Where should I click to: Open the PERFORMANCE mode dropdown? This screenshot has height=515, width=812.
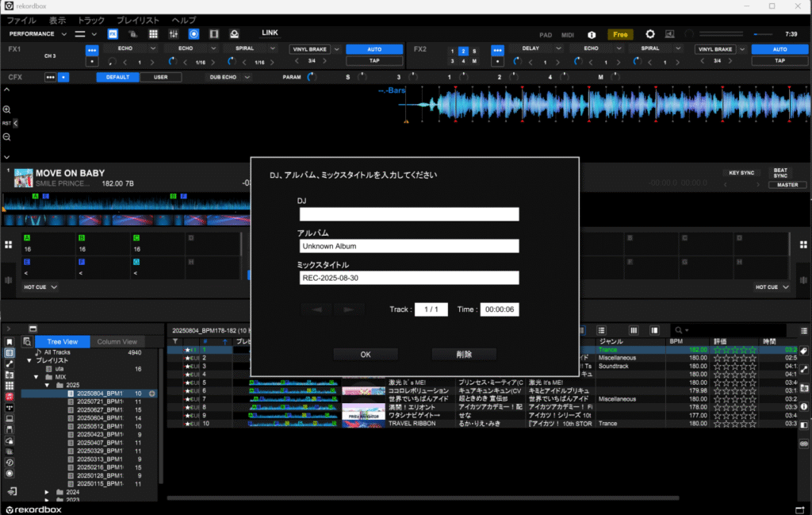[x=63, y=34]
